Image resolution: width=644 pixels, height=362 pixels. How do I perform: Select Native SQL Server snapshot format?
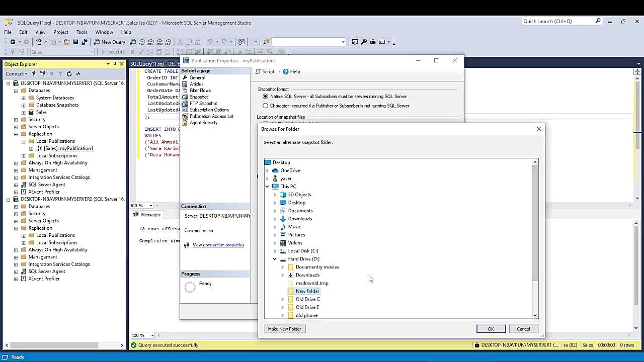(x=266, y=97)
